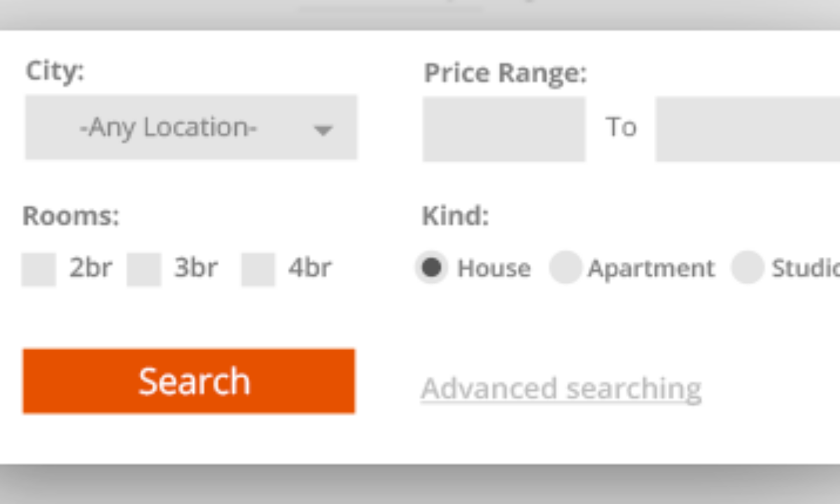The height and width of the screenshot is (504, 840).
Task: Click the minimum price input field
Action: [503, 129]
